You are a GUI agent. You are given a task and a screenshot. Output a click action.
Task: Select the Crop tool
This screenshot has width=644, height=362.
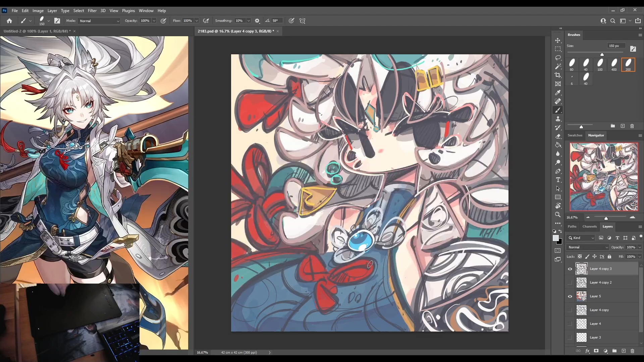[558, 75]
